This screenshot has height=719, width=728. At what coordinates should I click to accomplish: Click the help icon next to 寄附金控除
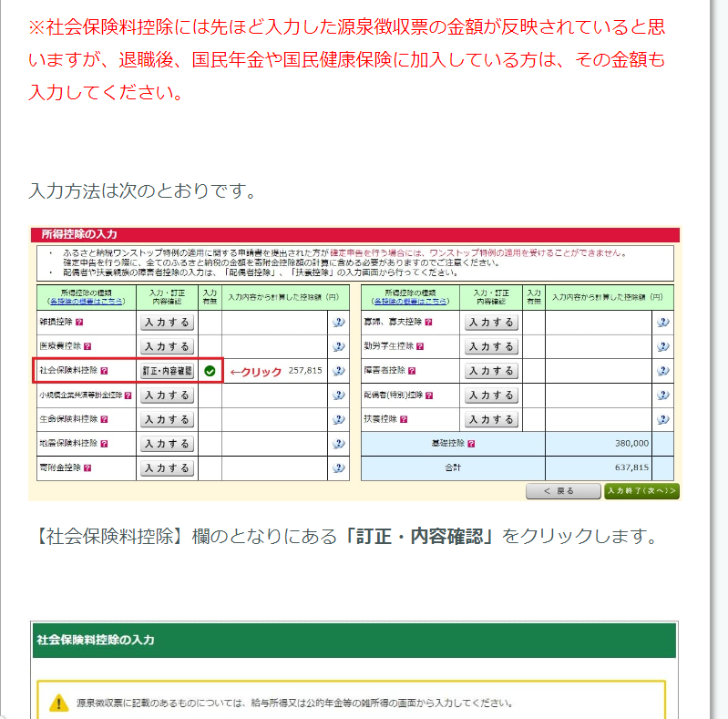click(x=87, y=467)
